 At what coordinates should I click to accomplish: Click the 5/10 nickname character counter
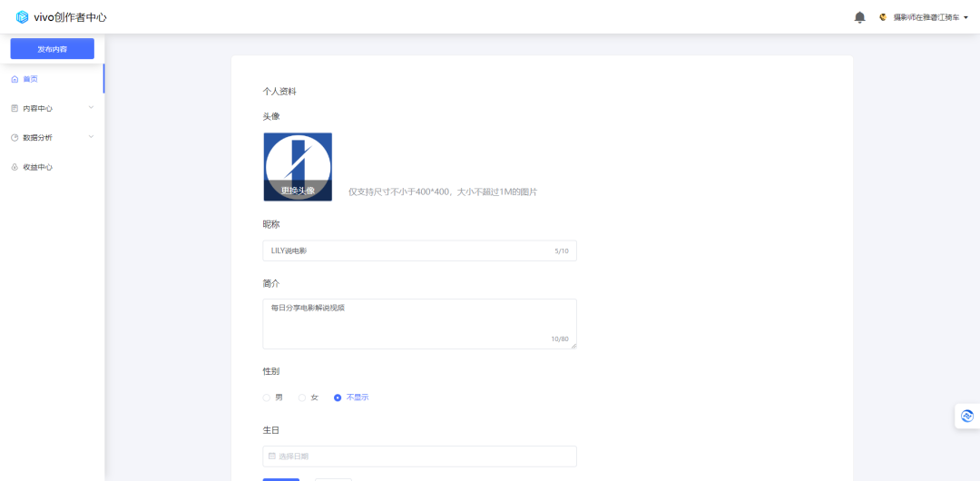(x=562, y=251)
